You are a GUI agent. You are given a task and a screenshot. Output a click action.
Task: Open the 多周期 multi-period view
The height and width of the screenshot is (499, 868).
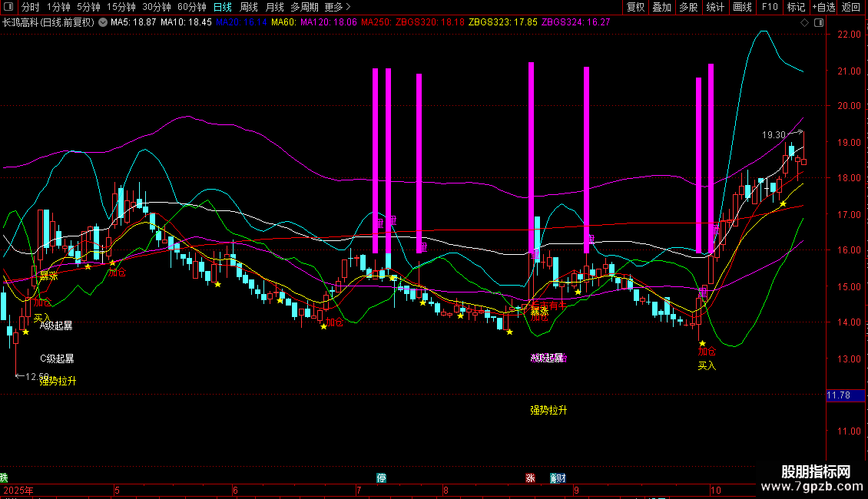pyautogui.click(x=304, y=8)
